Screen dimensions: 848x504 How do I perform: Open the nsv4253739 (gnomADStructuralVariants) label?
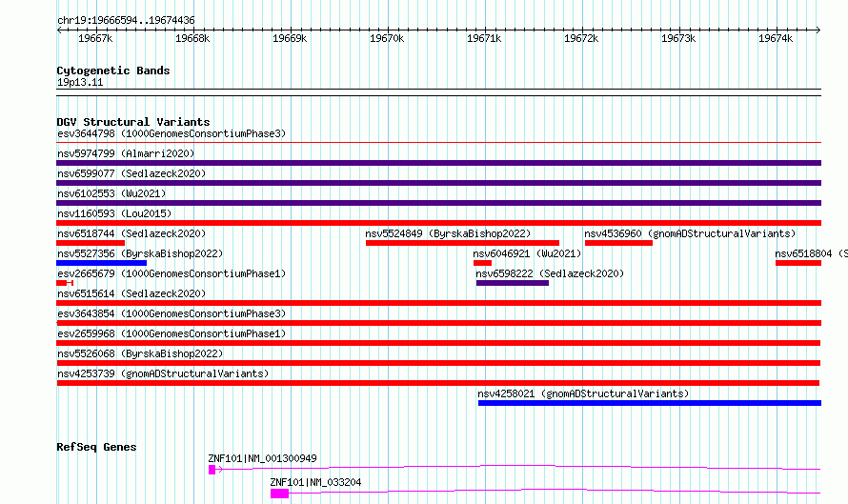tap(163, 373)
